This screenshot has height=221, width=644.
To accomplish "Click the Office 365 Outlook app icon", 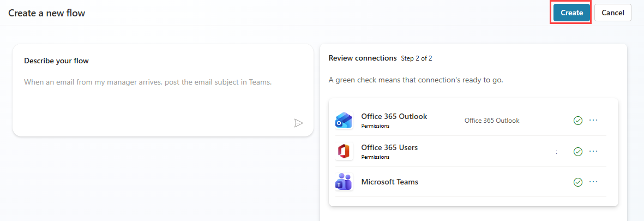I will coord(344,121).
